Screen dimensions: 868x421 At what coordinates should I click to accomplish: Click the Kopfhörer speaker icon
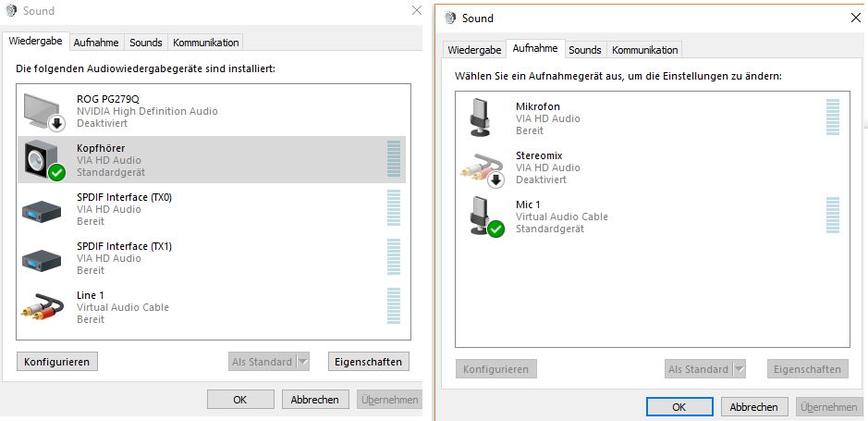click(x=44, y=160)
